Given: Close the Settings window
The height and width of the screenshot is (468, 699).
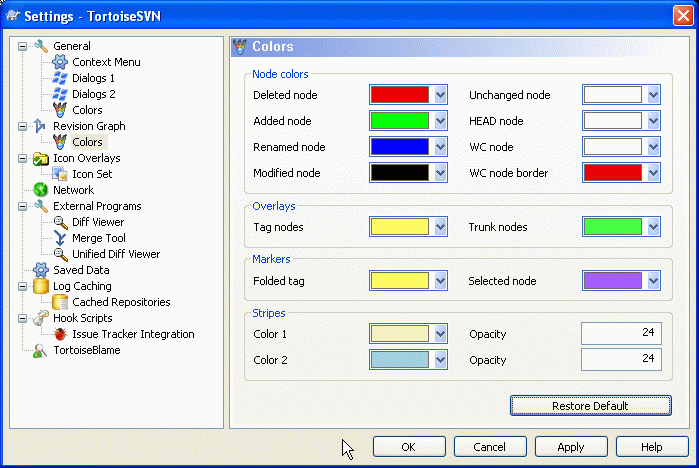Looking at the screenshot, I should (683, 16).
